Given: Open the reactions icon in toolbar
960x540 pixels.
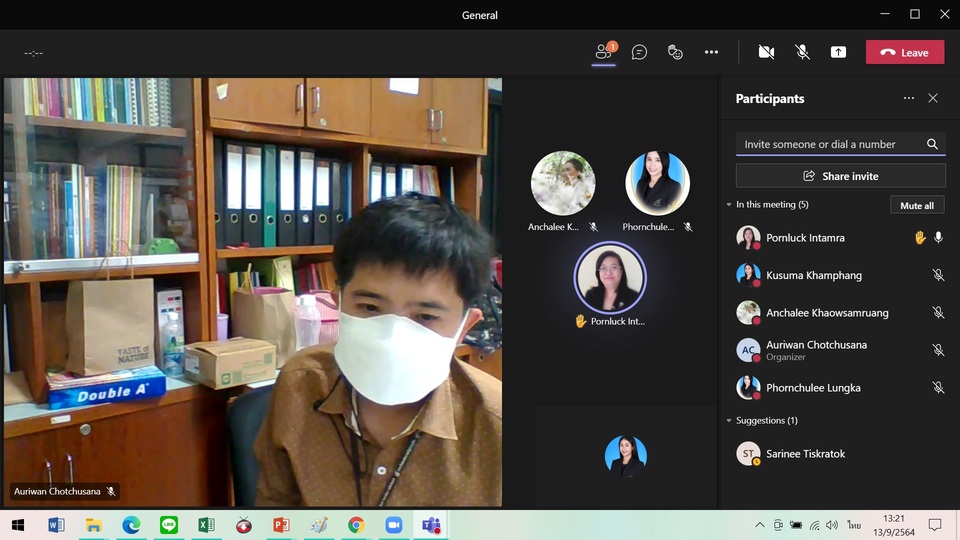Looking at the screenshot, I should [675, 52].
